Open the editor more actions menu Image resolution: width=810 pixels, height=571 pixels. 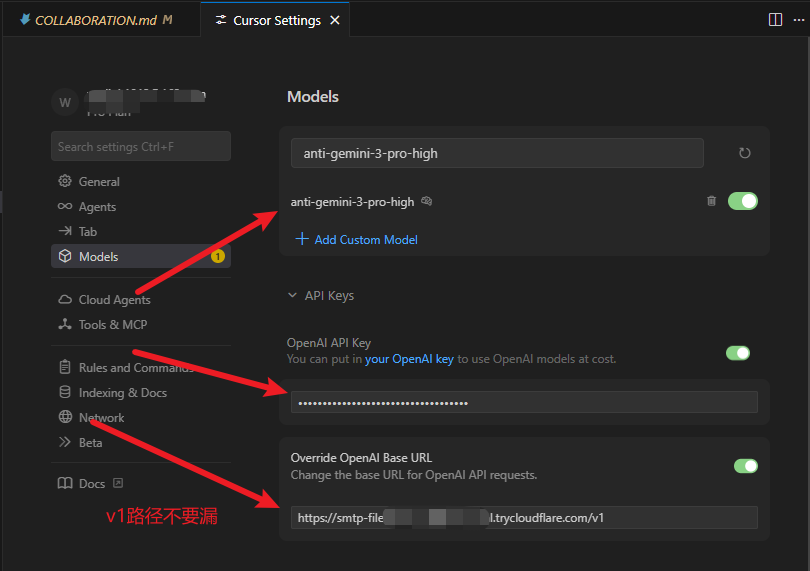click(x=799, y=20)
